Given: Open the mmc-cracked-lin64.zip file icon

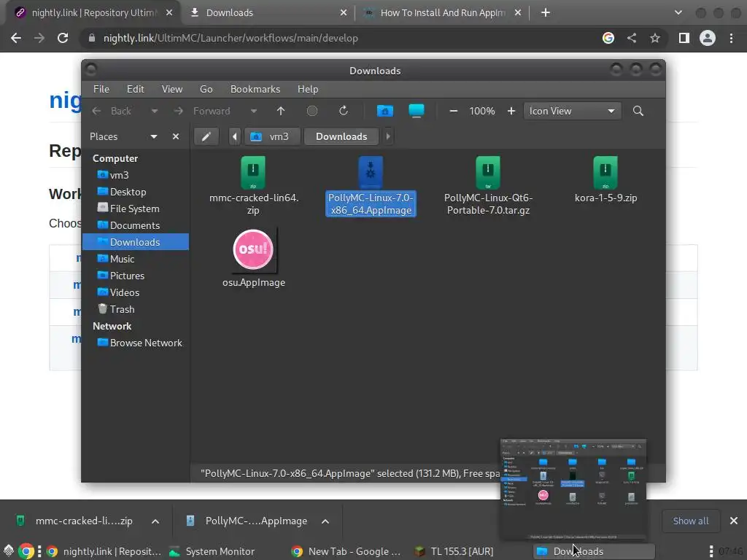Looking at the screenshot, I should click(253, 172).
